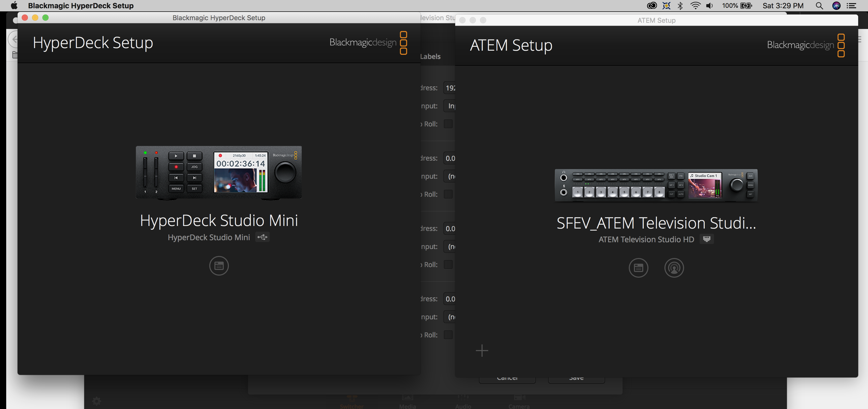Click the Blackmagicdesign logo in HyperDeck Setup
Screen dimensions: 868x409
(368, 42)
